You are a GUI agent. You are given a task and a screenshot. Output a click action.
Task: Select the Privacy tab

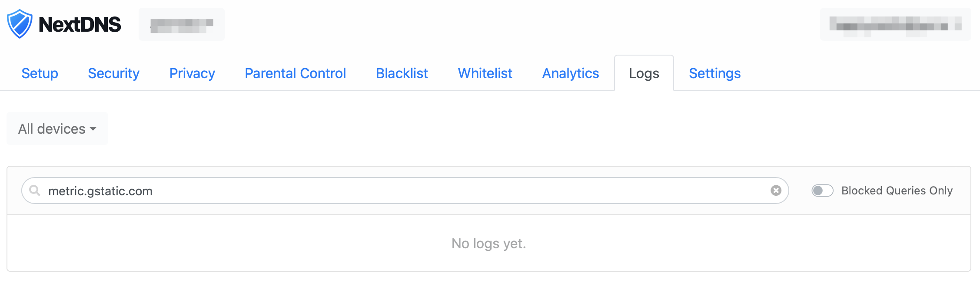tap(192, 73)
